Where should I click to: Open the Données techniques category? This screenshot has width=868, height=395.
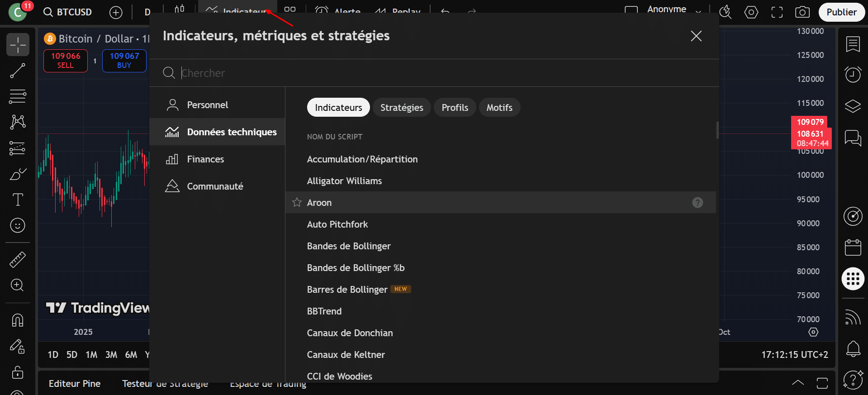click(x=232, y=132)
